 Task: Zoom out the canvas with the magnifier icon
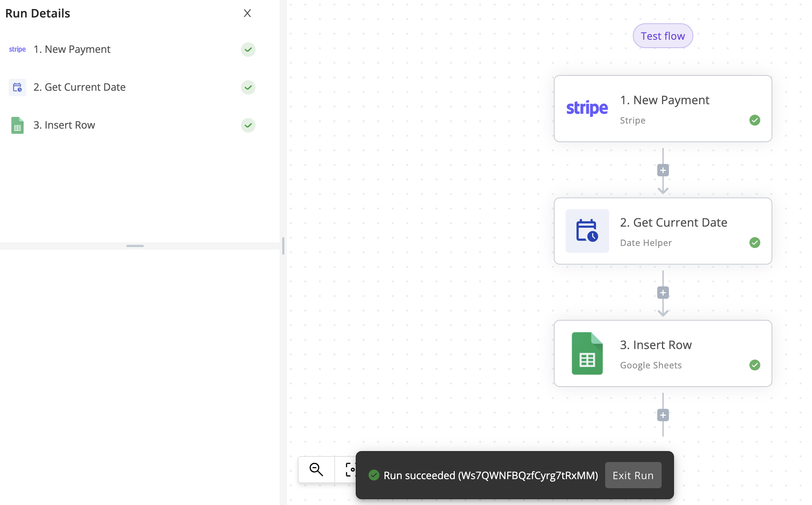316,470
